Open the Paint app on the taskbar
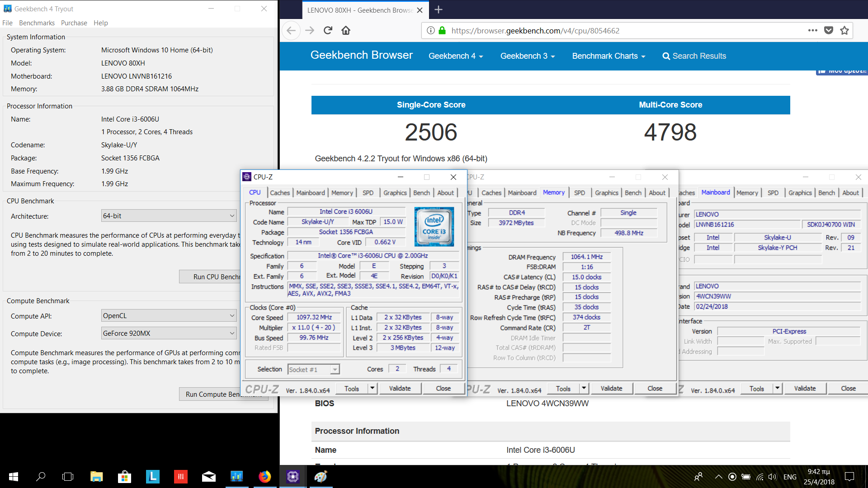Image resolution: width=868 pixels, height=488 pixels. coord(321,476)
